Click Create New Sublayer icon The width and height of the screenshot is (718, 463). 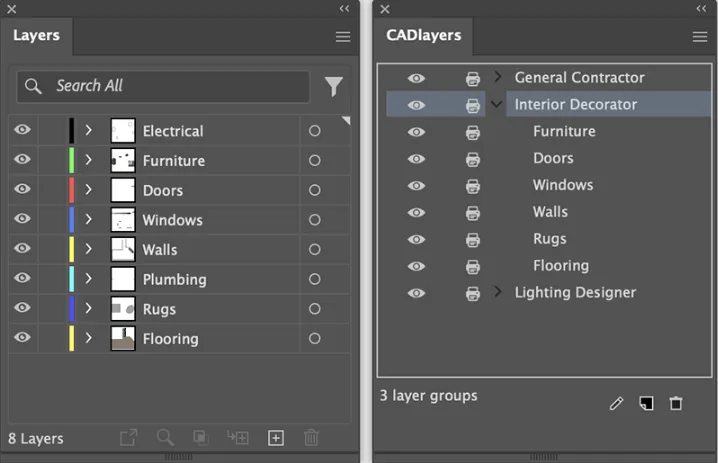[x=238, y=437]
